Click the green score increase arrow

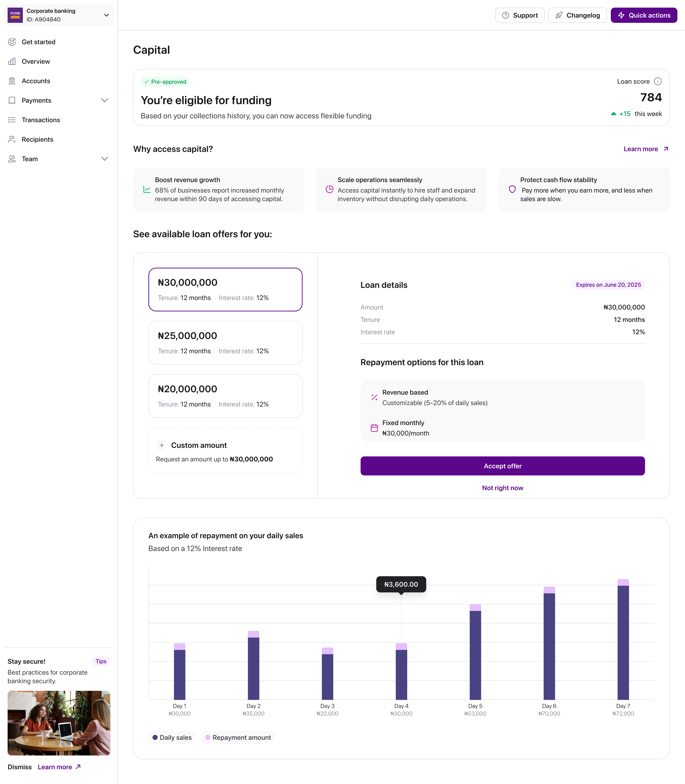[613, 114]
